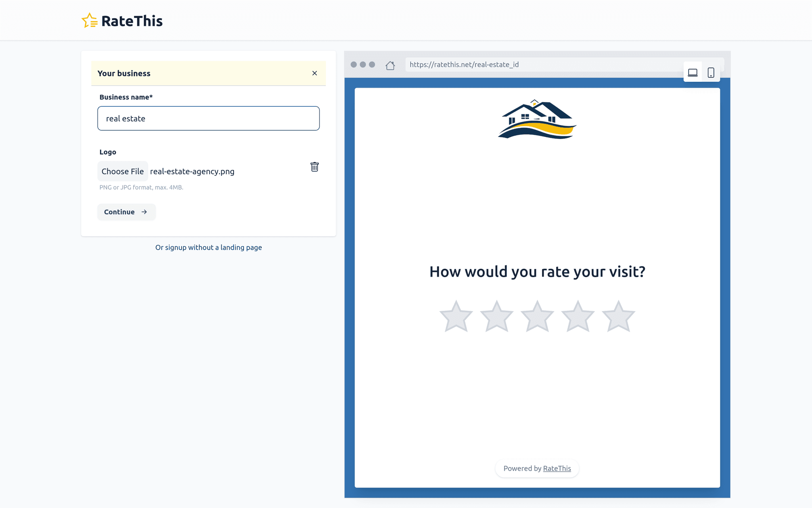Click Choose File to replace the logo

pyautogui.click(x=123, y=171)
